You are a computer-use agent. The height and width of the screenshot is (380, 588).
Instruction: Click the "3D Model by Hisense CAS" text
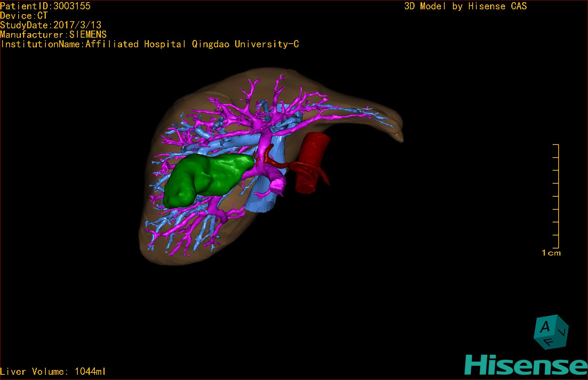466,6
